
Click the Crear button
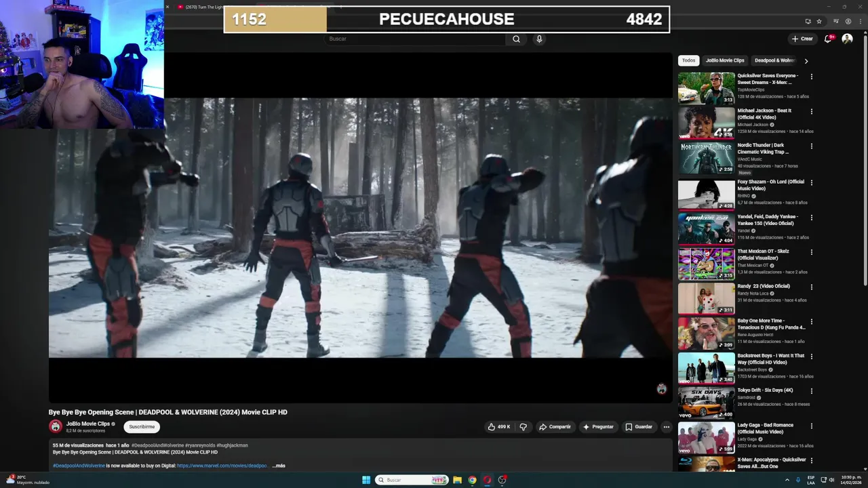point(802,39)
